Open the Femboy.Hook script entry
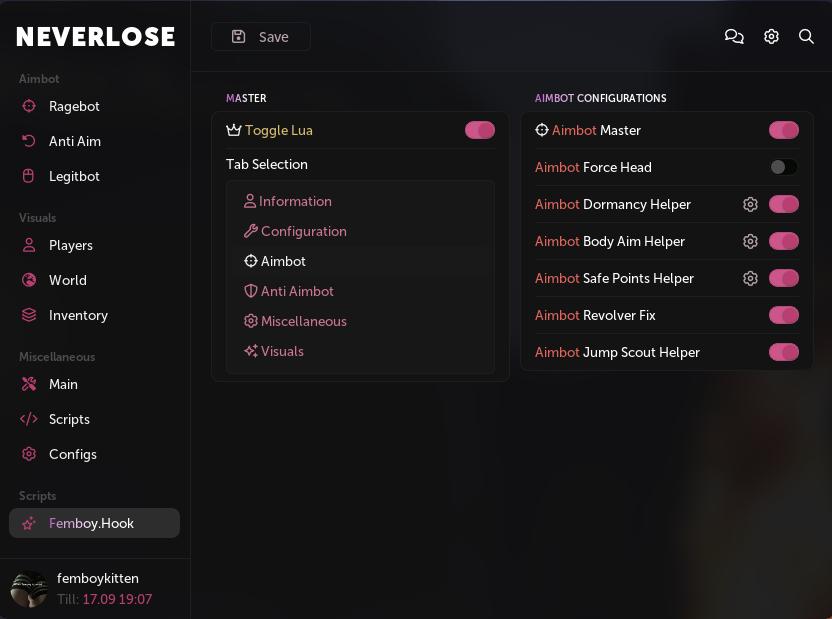Image resolution: width=832 pixels, height=619 pixels. click(91, 523)
